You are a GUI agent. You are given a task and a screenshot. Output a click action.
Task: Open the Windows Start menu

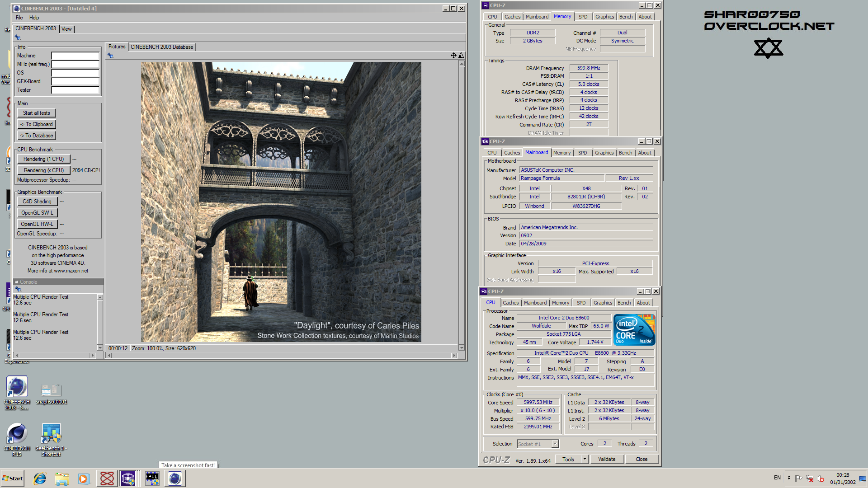tap(12, 479)
